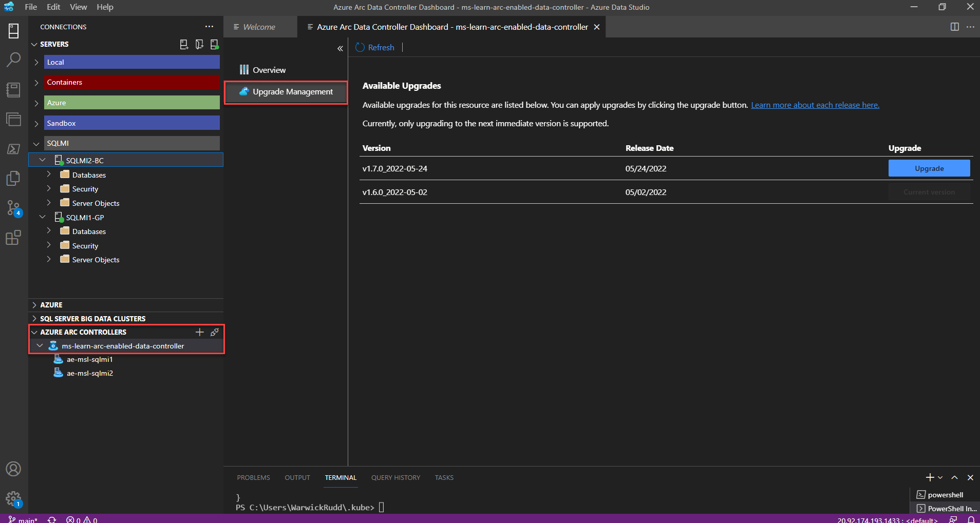Click the errors and warnings status indicator
The image size is (980, 523).
tap(82, 519)
